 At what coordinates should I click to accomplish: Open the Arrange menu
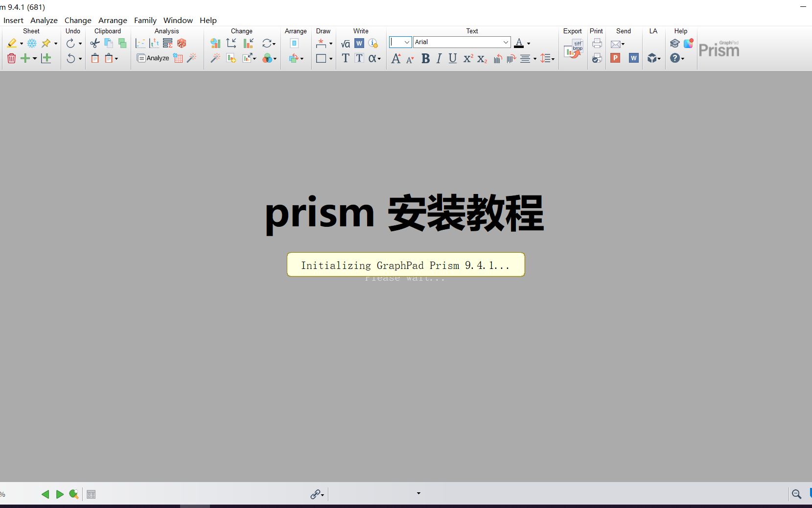(113, 20)
